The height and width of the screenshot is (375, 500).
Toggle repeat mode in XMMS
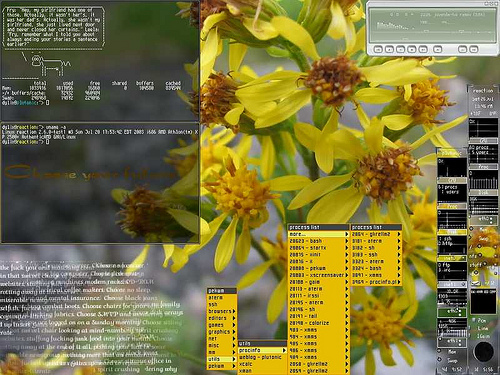(x=474, y=50)
